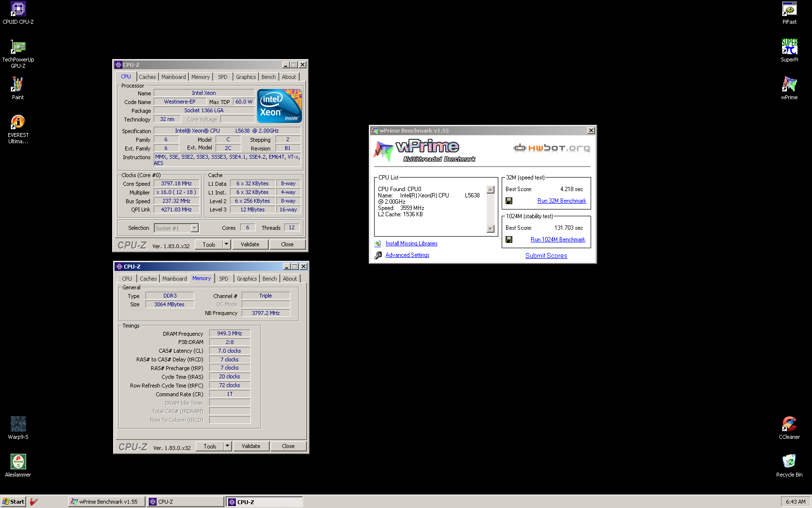Click the DRAM Frequency 949.3 MHz value
The width and height of the screenshot is (812, 508).
click(x=230, y=333)
